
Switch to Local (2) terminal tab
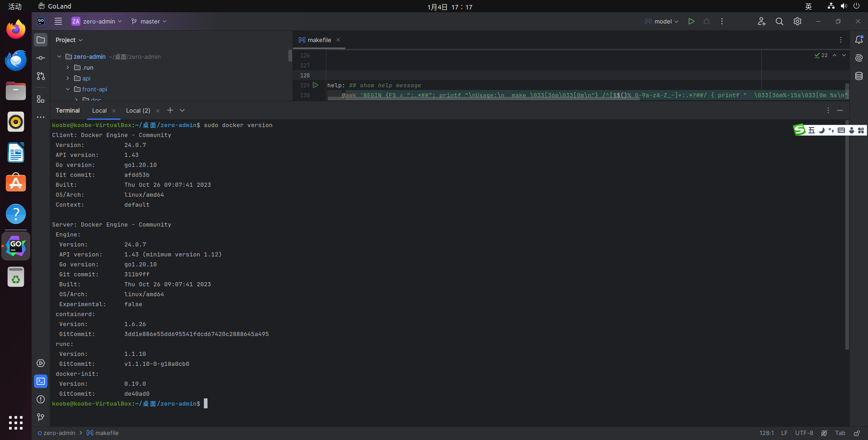[x=138, y=110]
